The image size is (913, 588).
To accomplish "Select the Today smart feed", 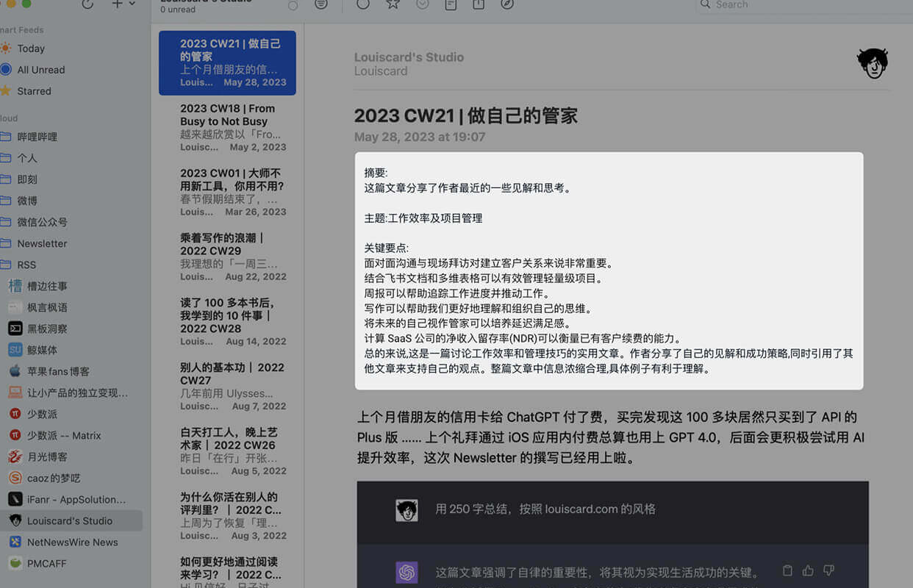I will pos(31,49).
